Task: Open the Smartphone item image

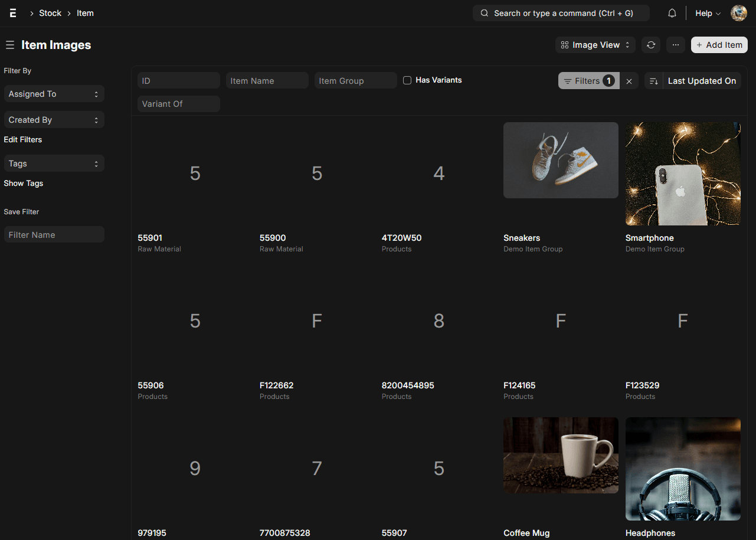Action: [x=683, y=174]
